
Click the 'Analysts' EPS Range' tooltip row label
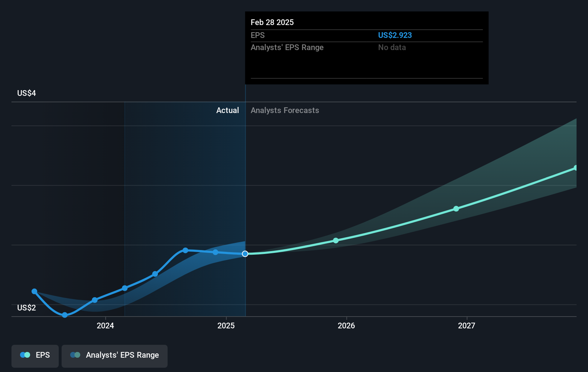pyautogui.click(x=287, y=47)
